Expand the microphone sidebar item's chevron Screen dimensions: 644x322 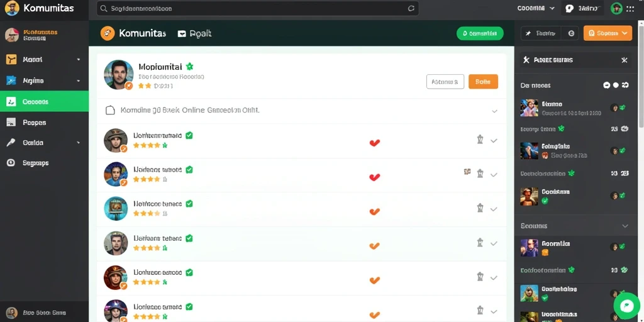[79, 143]
